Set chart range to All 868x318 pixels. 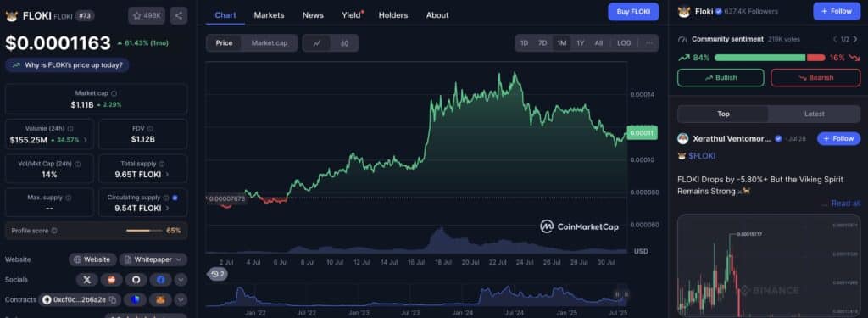point(598,43)
